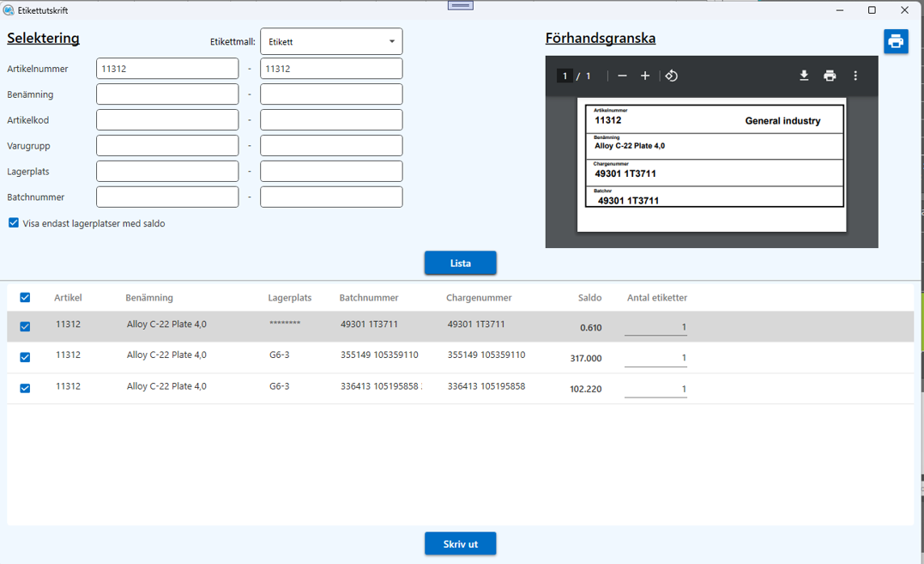Click the first Lagerplats input field
The width and height of the screenshot is (924, 564).
coord(167,171)
